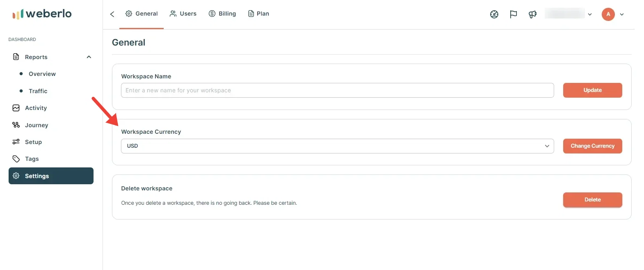
Task: Open the Plan tab
Action: [258, 14]
